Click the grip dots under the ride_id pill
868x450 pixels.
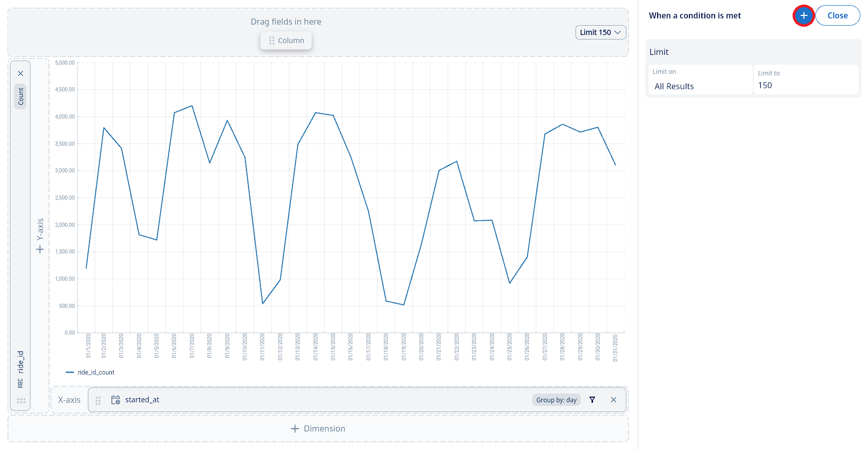[21, 400]
